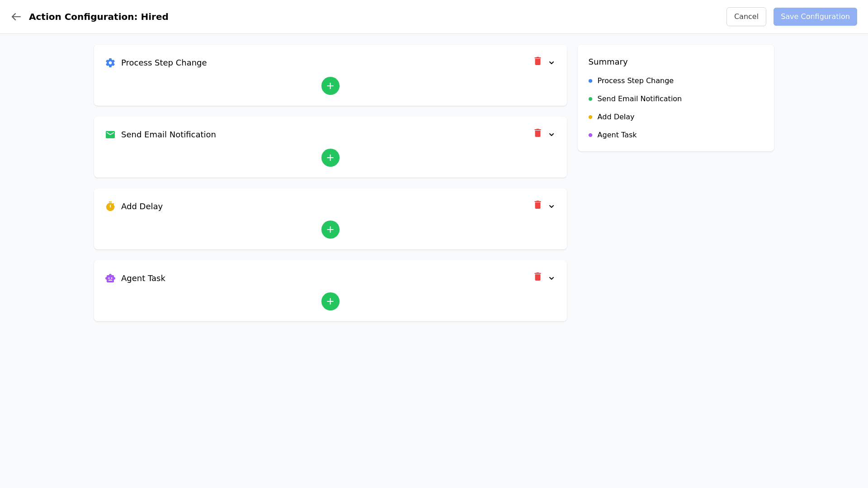Click Save Configuration
The image size is (868, 488).
tap(815, 17)
